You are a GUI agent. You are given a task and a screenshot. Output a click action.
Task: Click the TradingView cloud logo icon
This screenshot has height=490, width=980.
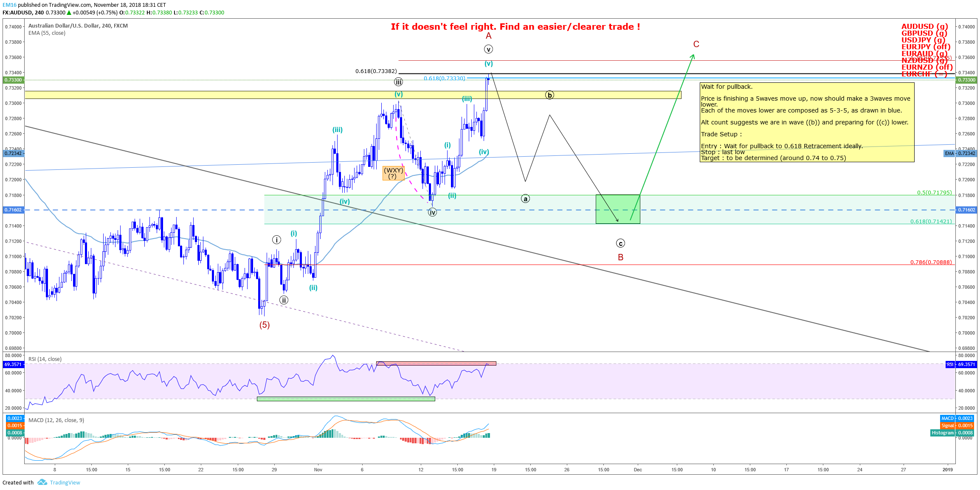[42, 482]
